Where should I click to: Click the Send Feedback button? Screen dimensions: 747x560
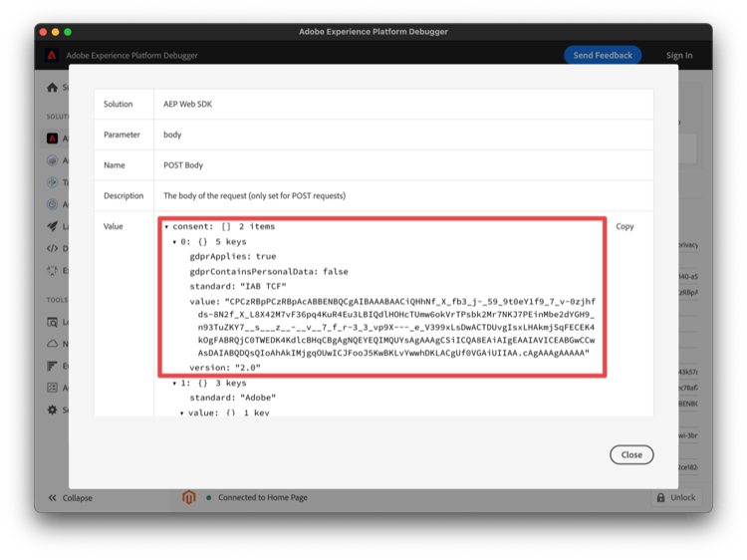click(x=603, y=55)
